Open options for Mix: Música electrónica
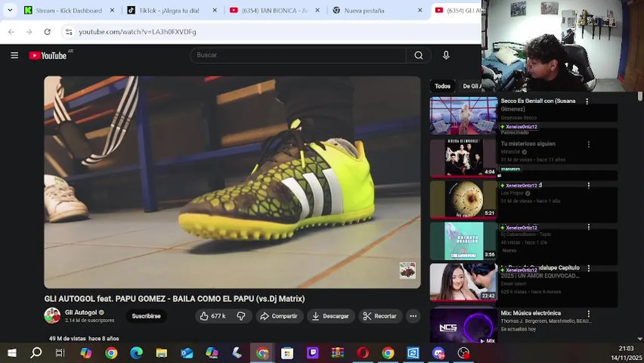Viewport: 644px width, 363px height. [588, 313]
